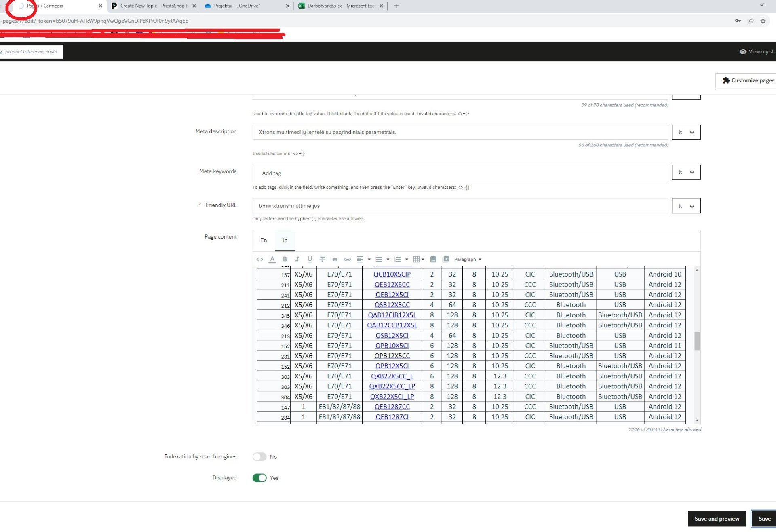The height and width of the screenshot is (532, 776).
Task: Click the insert media video icon
Action: point(445,260)
